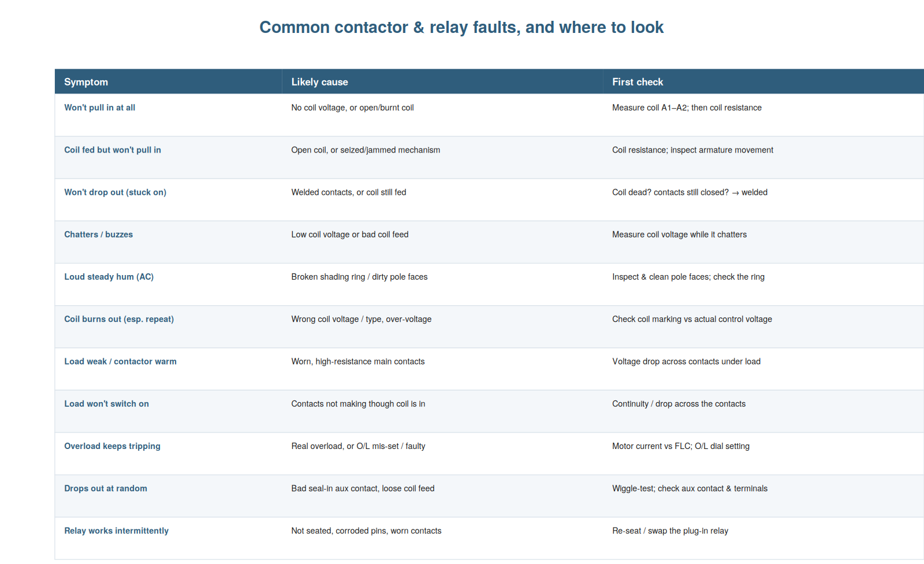The image size is (924, 564).
Task: Click "Re-seat / swap the plug-in relay" cell
Action: click(670, 530)
